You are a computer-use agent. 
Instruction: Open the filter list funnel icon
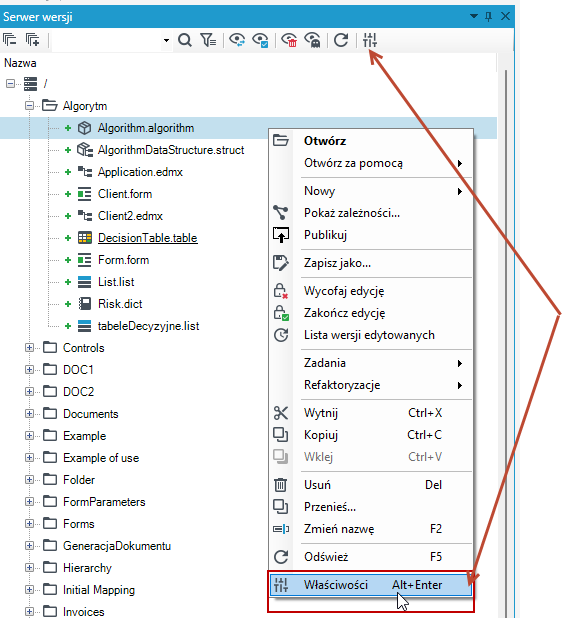coord(208,40)
